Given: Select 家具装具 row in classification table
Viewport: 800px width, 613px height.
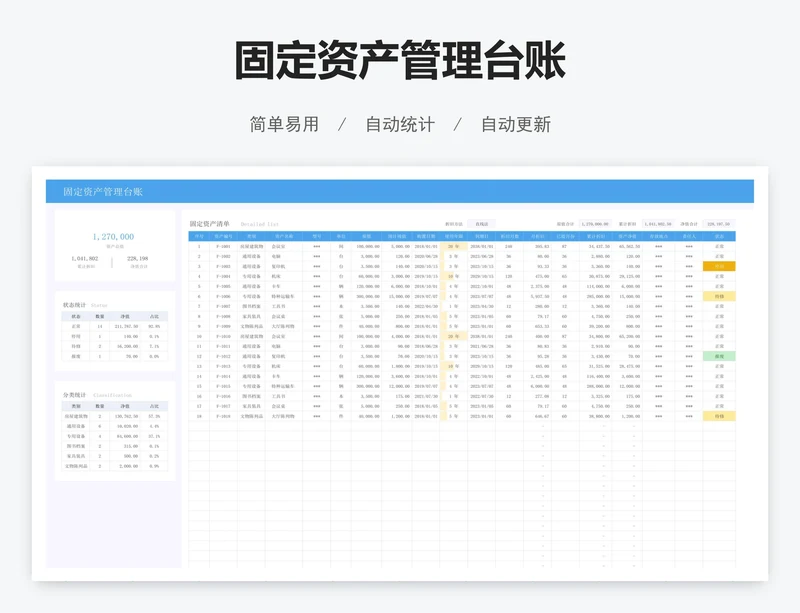Looking at the screenshot, I should 115,456.
